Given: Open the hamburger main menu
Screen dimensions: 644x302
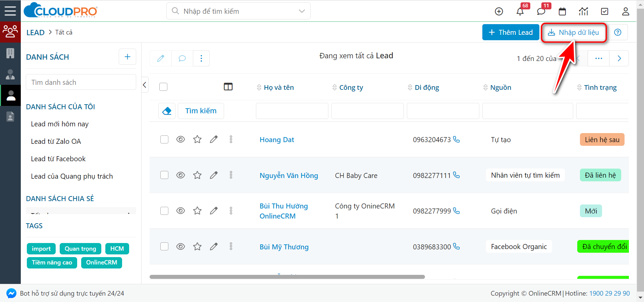Looking at the screenshot, I should (10, 11).
